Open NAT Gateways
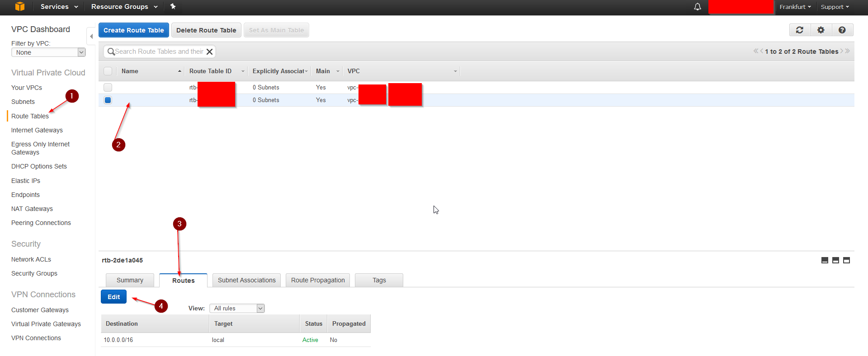 tap(32, 209)
